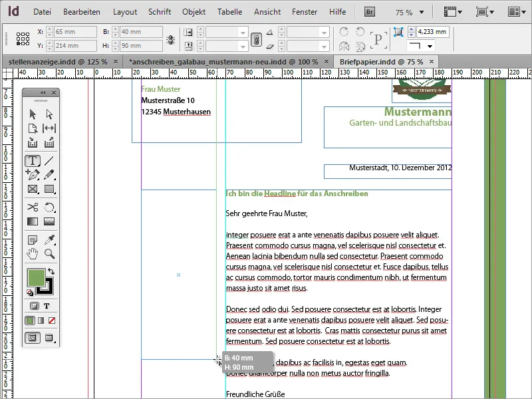Viewport: 532px width, 399px height.
Task: Open the Bearbeiten menu
Action: (x=82, y=12)
